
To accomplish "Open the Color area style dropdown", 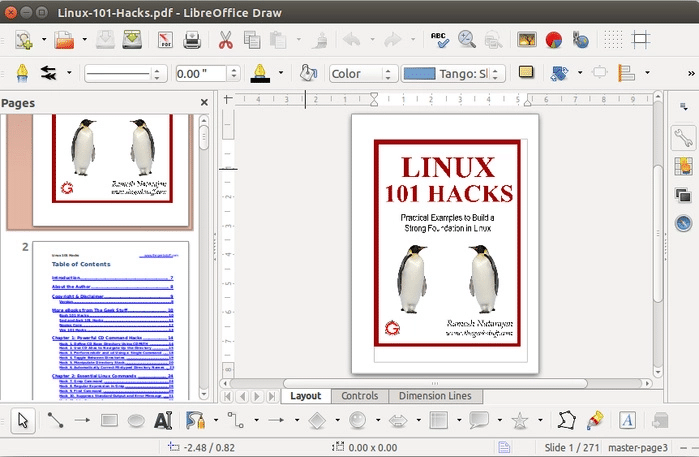I will tap(363, 74).
